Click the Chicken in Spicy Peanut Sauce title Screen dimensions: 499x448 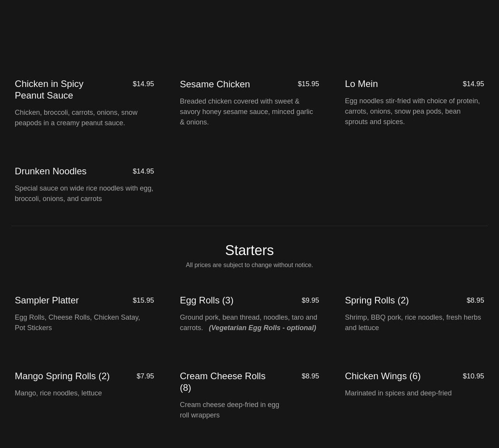click(x=49, y=89)
